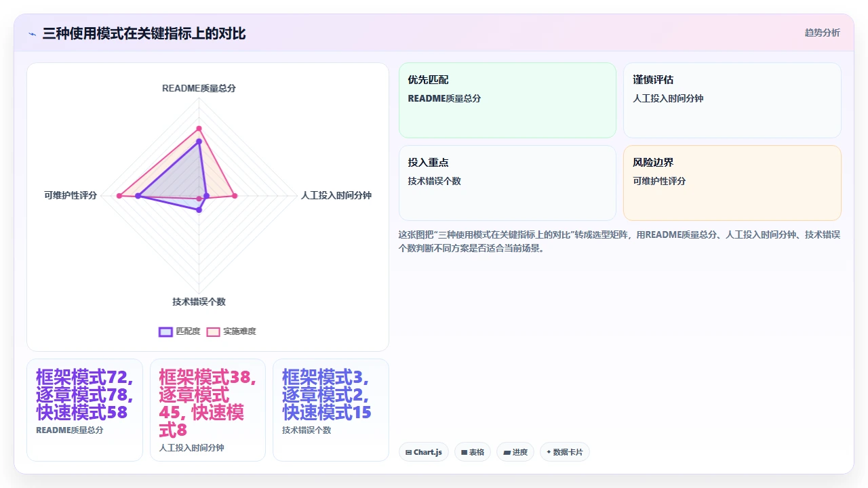Viewport: 868px width, 488px height.
Task: Click README质量总分 text in 优先匹配 card
Action: pos(444,98)
